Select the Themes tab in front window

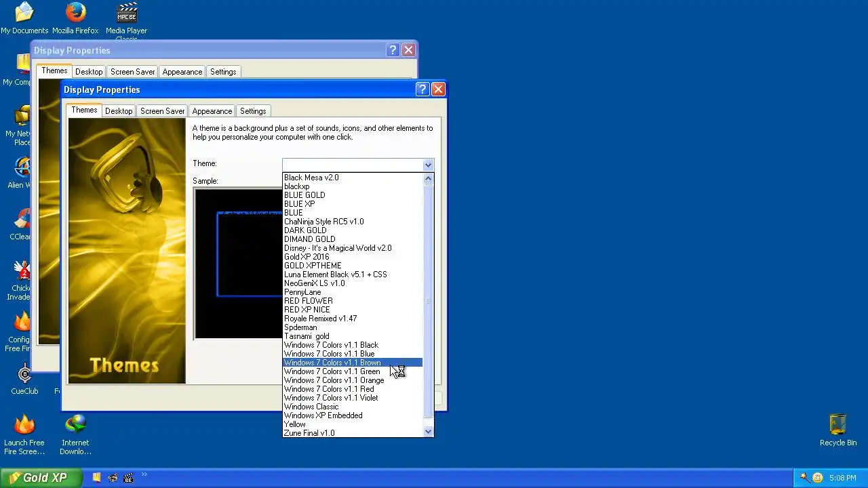[x=84, y=110]
